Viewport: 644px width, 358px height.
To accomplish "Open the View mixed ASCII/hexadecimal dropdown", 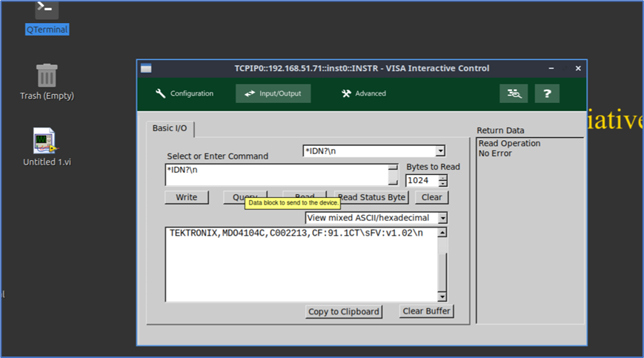I will pos(442,218).
